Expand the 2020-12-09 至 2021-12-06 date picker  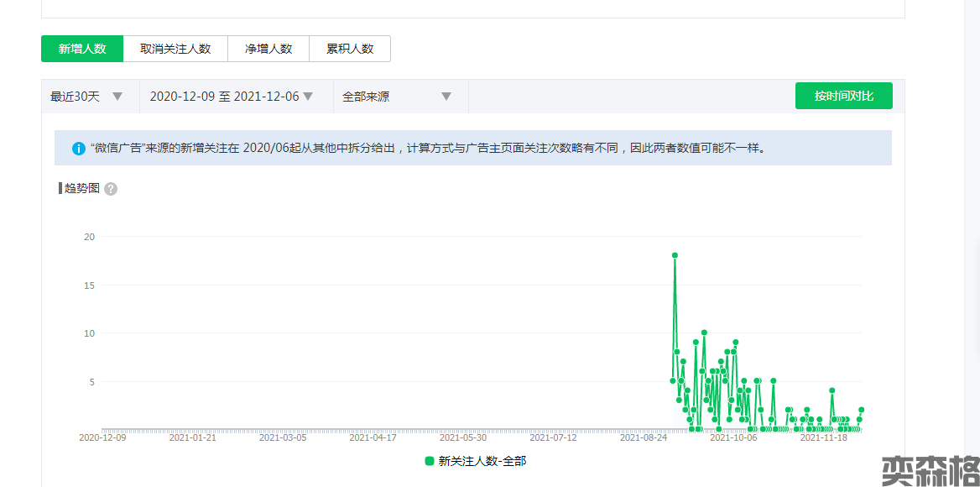point(232,97)
